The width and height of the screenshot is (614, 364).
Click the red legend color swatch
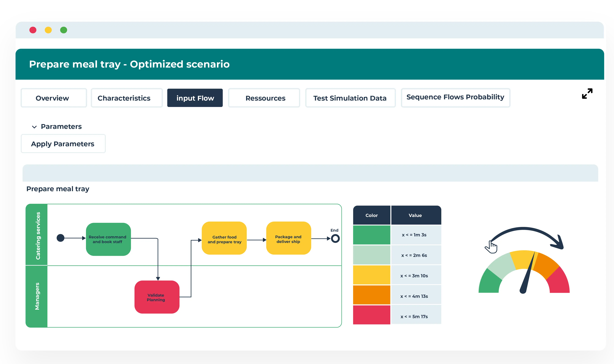pos(371,315)
